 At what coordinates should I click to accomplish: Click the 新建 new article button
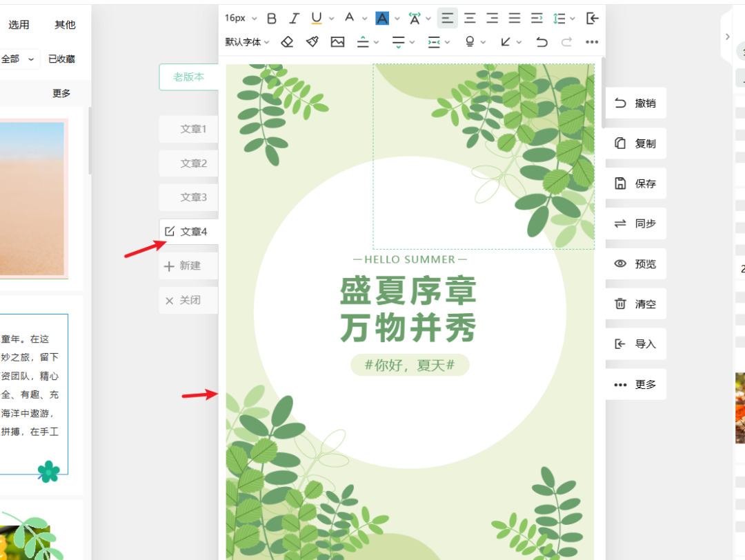click(x=189, y=266)
